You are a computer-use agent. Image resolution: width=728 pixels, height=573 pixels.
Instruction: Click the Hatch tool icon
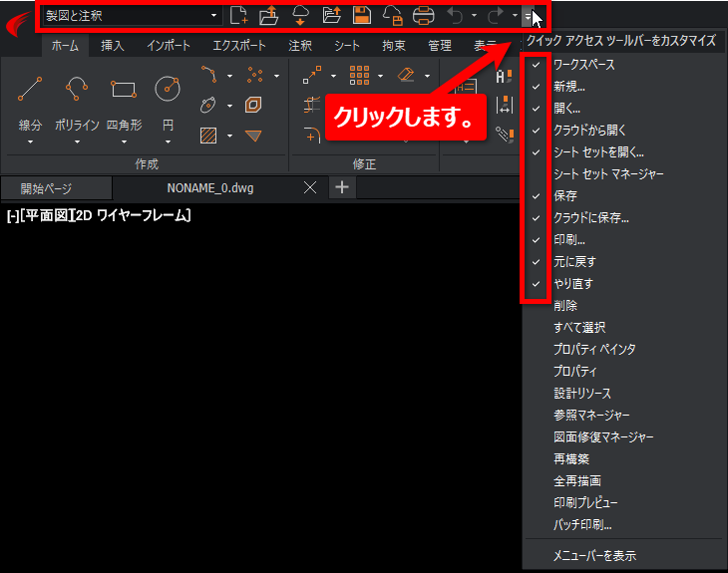(208, 135)
